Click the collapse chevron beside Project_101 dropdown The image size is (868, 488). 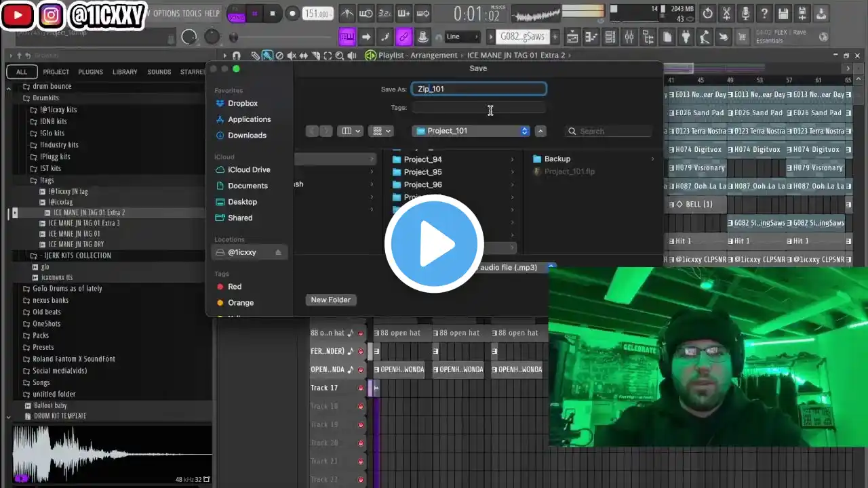(540, 131)
